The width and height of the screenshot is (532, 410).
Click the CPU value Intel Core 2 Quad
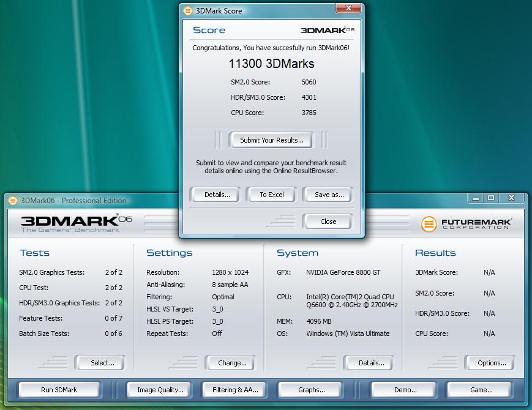[352, 301]
